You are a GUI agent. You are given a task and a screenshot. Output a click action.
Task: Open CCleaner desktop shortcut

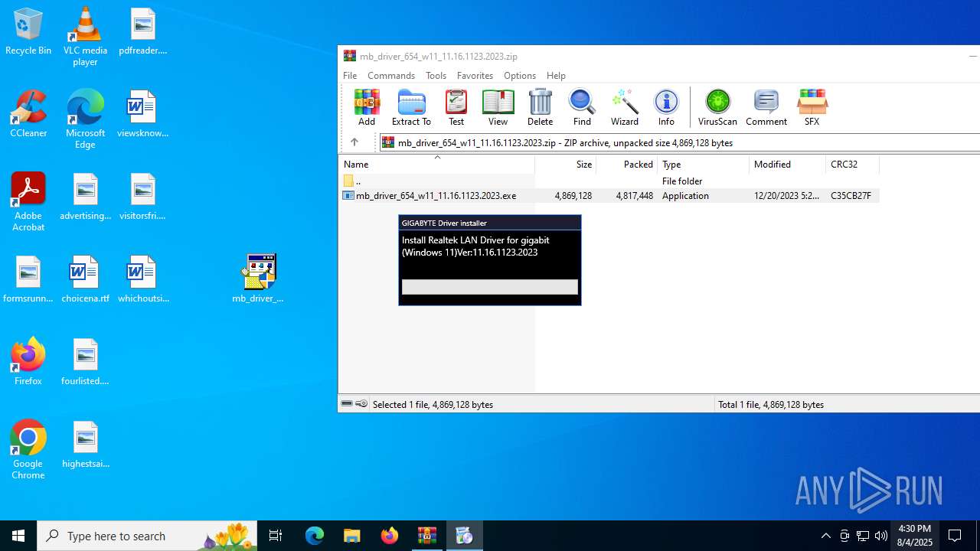28,115
